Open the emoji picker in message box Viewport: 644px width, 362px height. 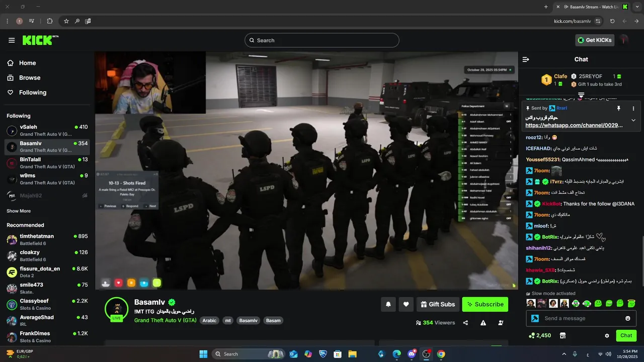point(627,318)
